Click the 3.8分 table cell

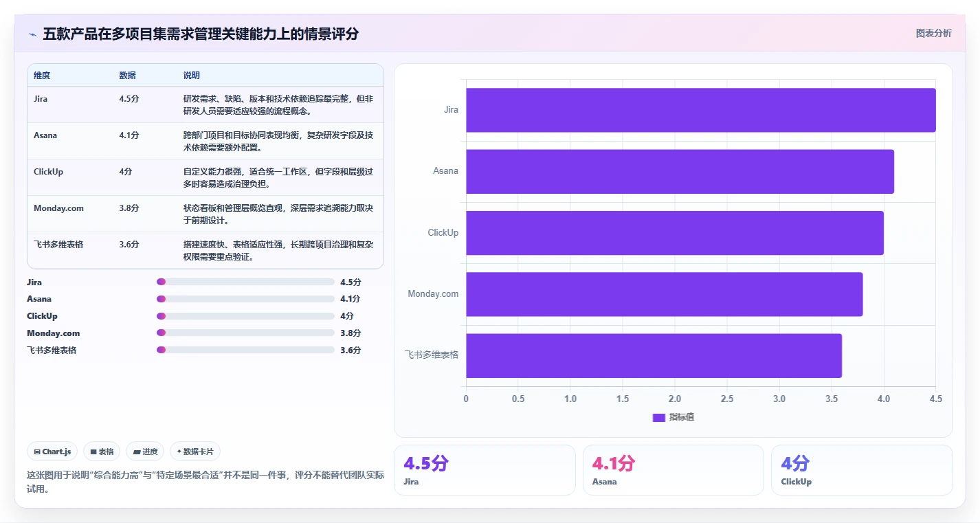(x=129, y=208)
